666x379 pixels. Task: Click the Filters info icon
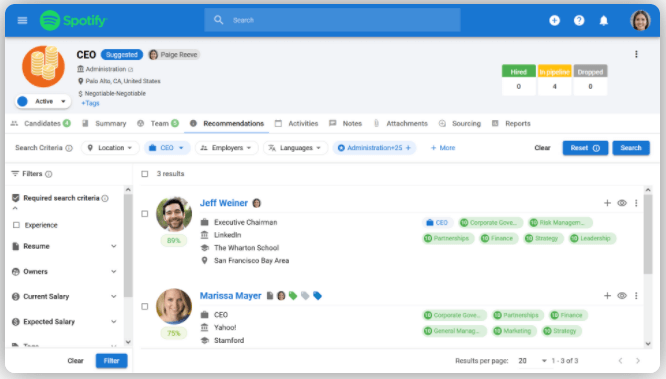(x=49, y=174)
